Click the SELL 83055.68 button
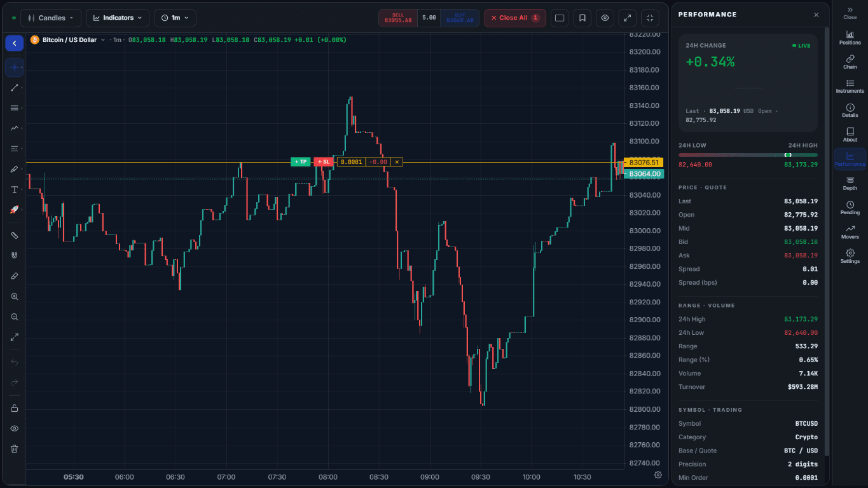Screen dimensions: 868x488 [x=398, y=18]
